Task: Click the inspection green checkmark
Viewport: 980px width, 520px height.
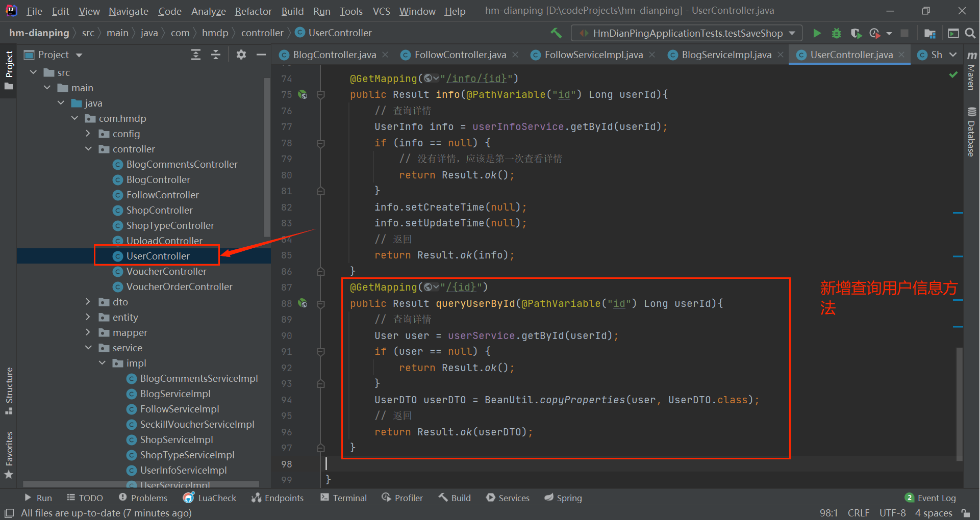Action: click(953, 75)
